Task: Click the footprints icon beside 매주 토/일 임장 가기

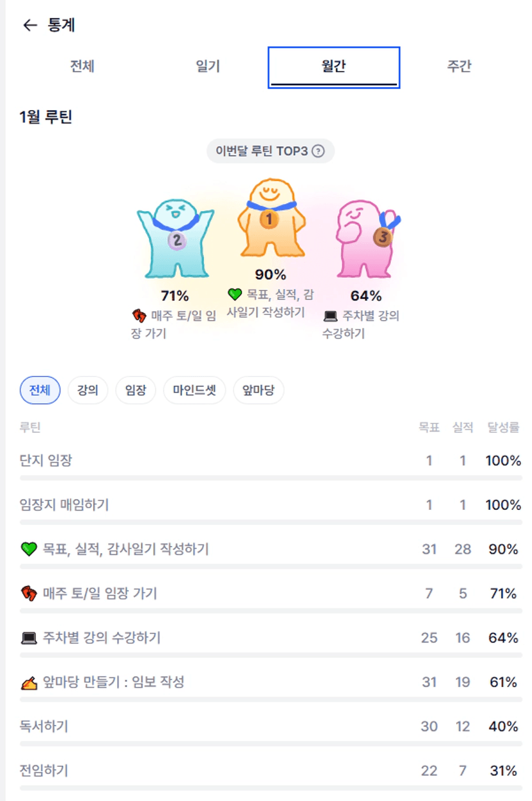Action: point(28,594)
